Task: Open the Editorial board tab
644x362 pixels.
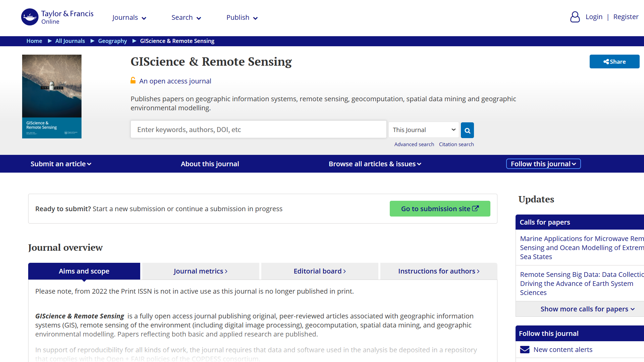Action: click(x=320, y=271)
